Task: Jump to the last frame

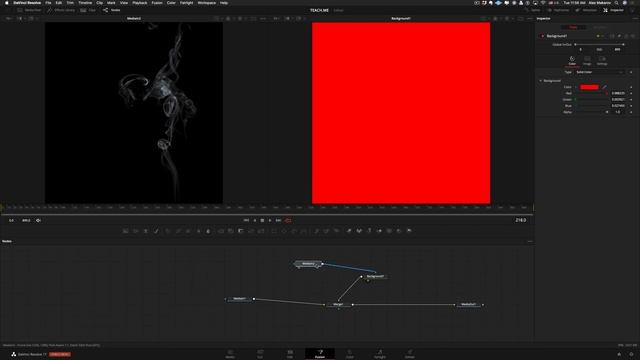Action: point(278,220)
